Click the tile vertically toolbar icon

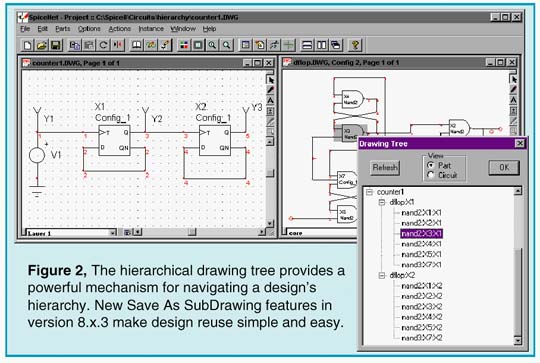click(321, 45)
